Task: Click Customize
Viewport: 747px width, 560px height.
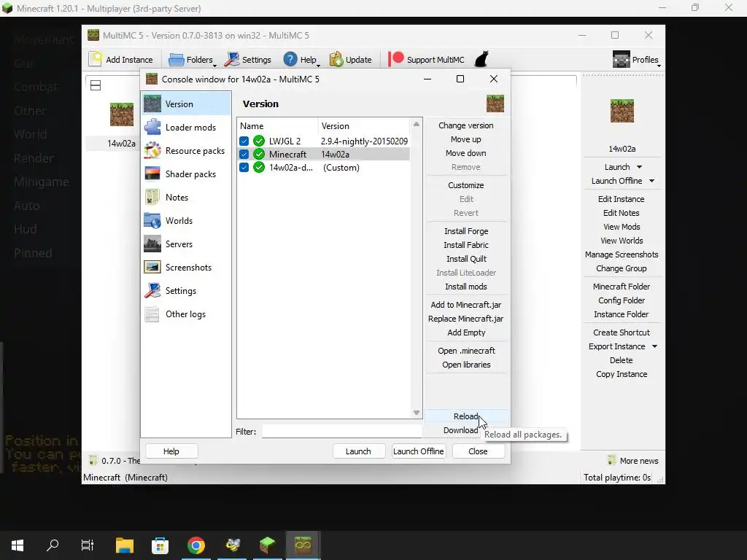Action: 466,185
